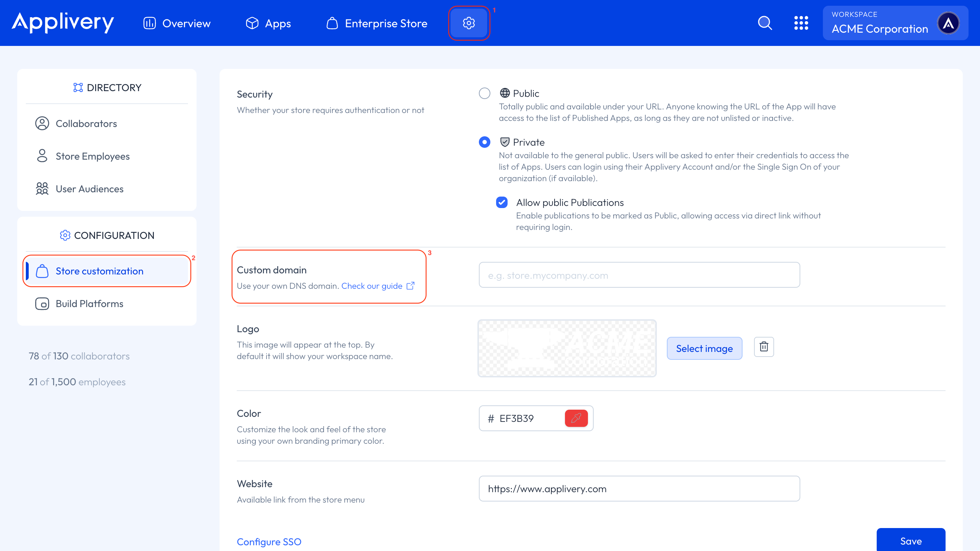Open the Overview tab
The height and width of the screenshot is (551, 980).
pos(177,23)
